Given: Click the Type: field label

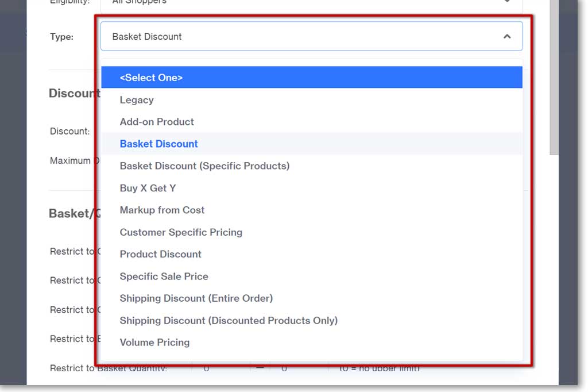Looking at the screenshot, I should click(x=62, y=37).
